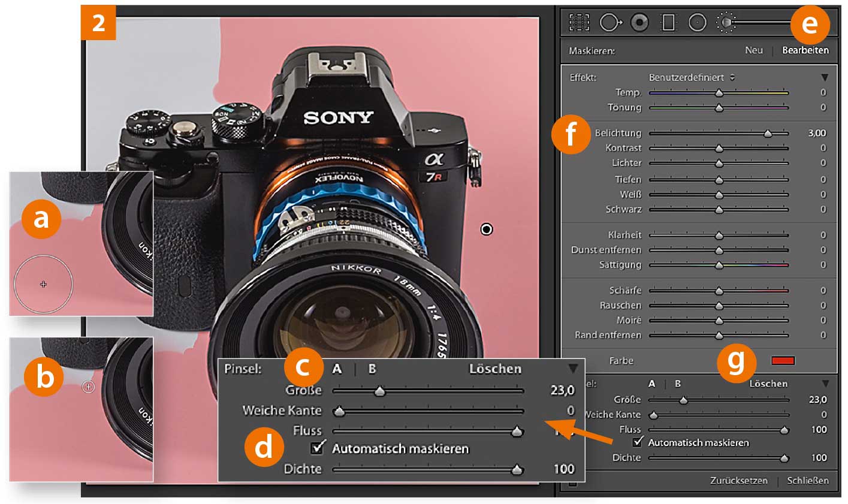
Task: Click the Rauschen slider handle
Action: pyautogui.click(x=719, y=306)
